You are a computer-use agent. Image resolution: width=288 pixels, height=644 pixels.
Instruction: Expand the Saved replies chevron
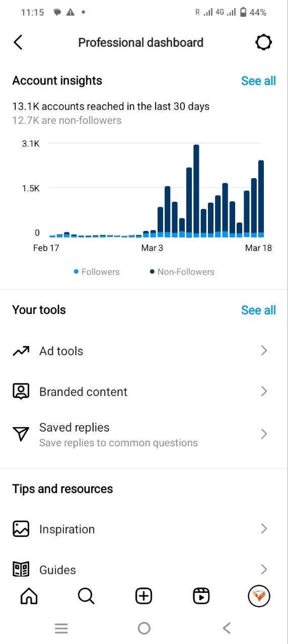[264, 434]
